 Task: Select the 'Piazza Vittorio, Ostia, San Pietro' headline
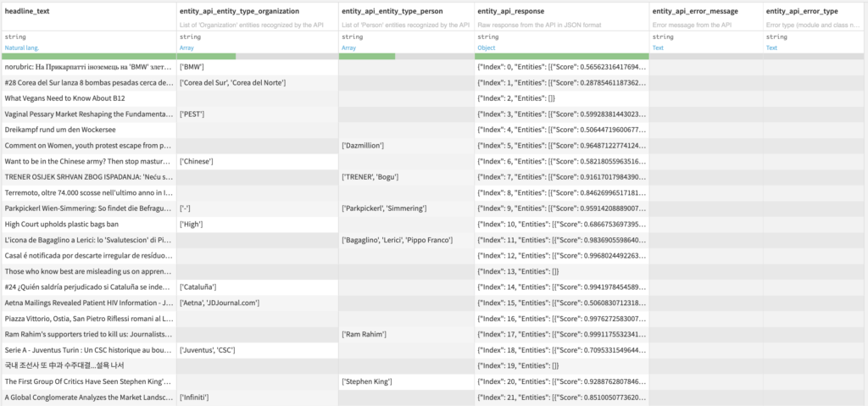click(x=88, y=318)
